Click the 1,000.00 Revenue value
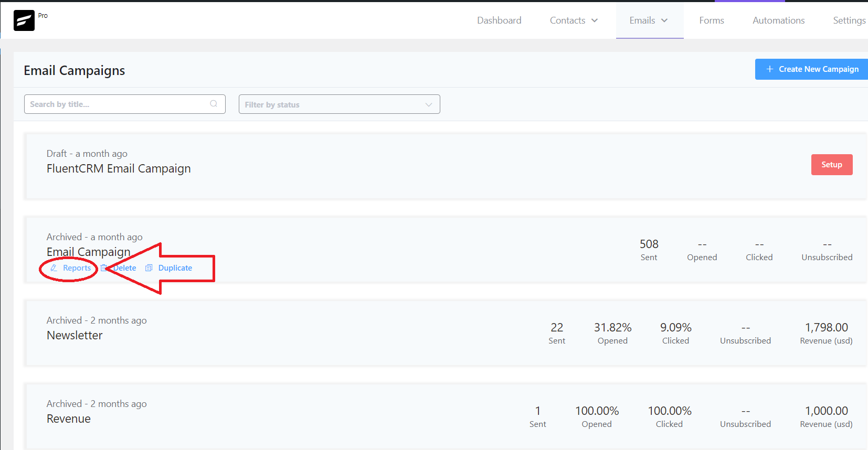868x450 pixels. [826, 411]
